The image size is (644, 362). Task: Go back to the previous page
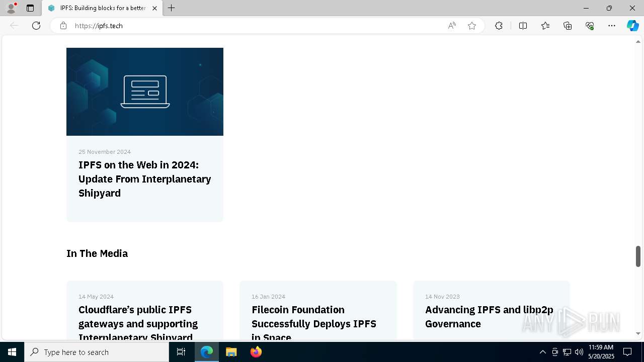[x=14, y=26]
